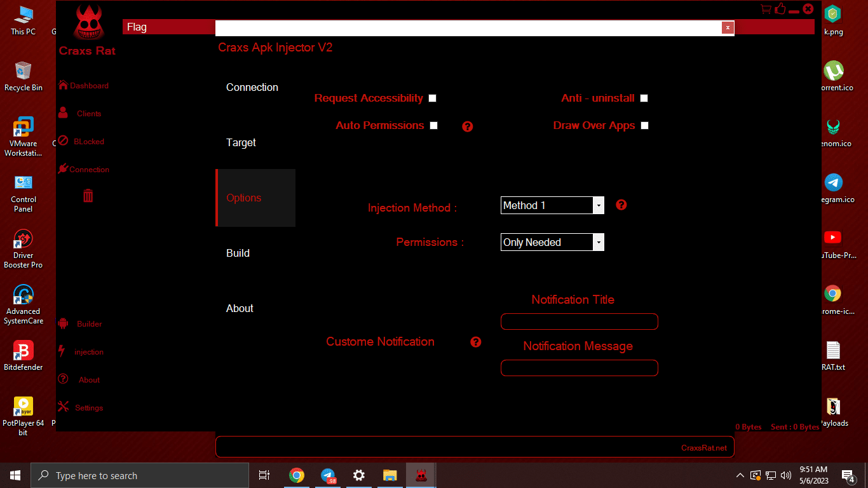Enable Draw Over Apps

click(x=644, y=125)
